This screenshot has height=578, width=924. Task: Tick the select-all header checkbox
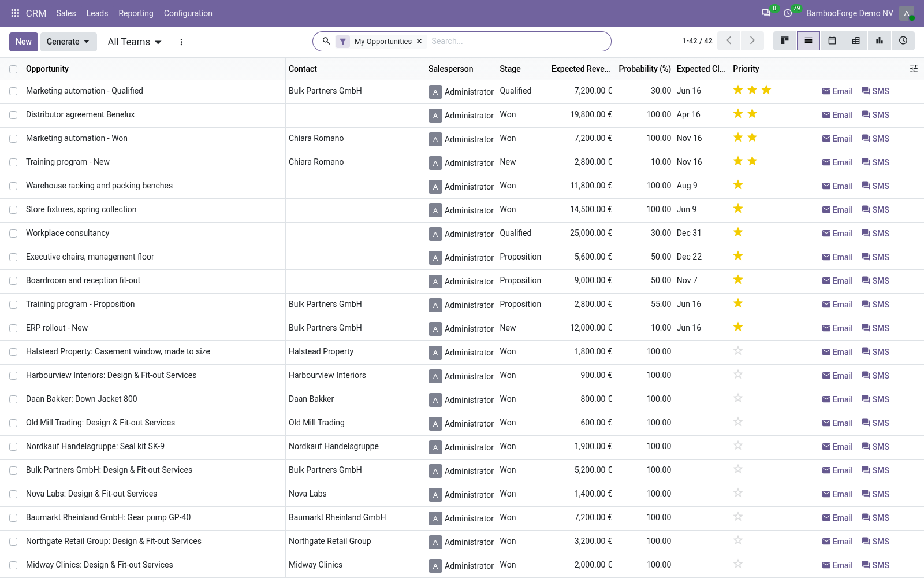tap(13, 69)
